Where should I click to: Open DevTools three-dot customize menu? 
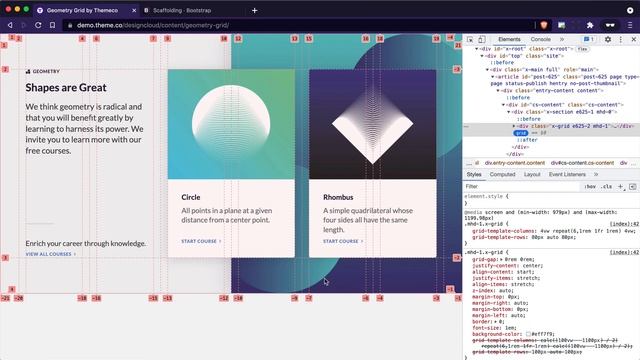(621, 39)
